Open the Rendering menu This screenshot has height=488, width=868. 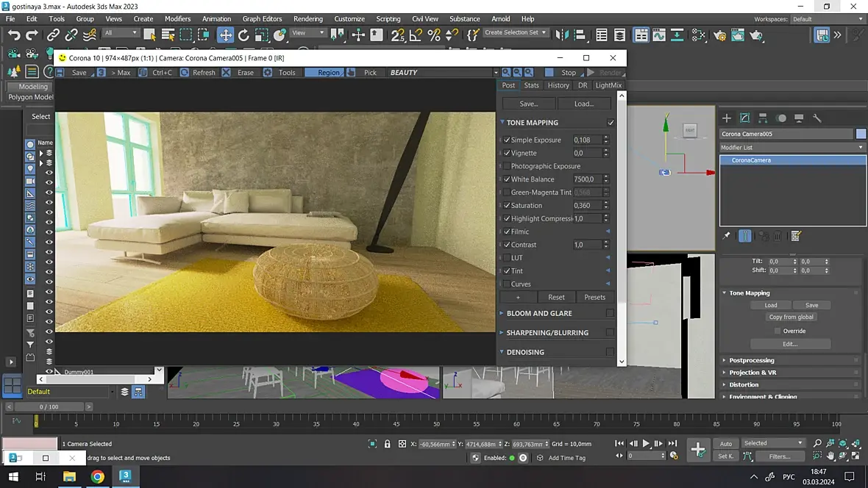(307, 18)
